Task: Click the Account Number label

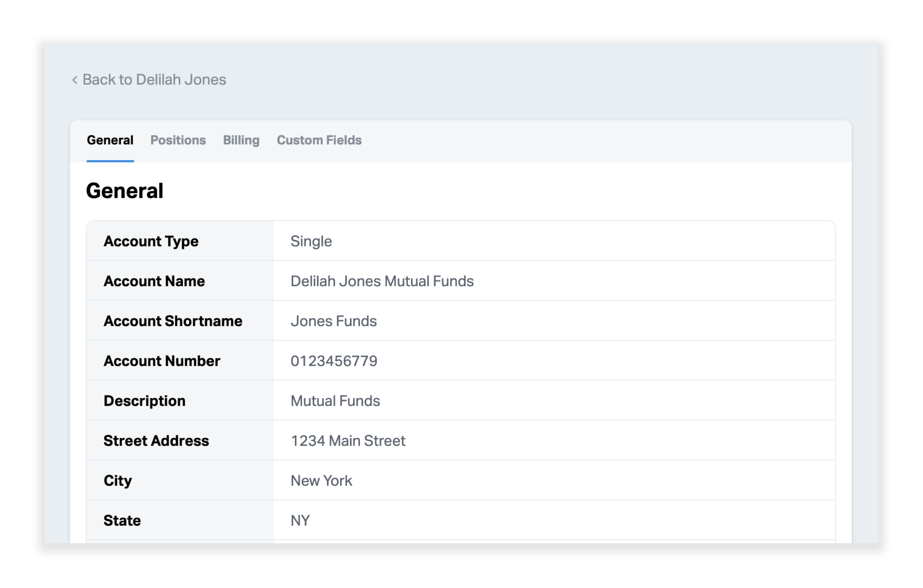Action: click(162, 361)
